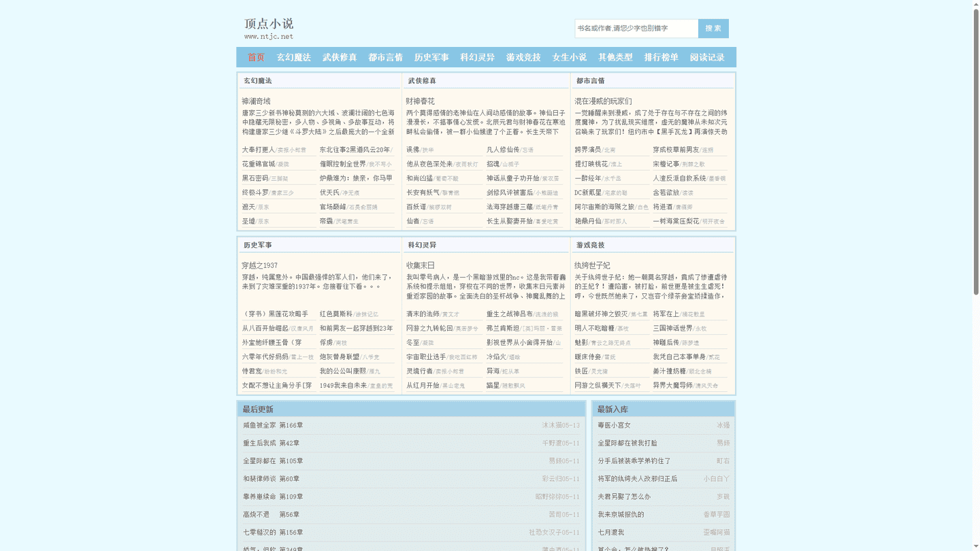Open the novel 我的公公叫康熙
Screen dimensions: 980x551
343,371
